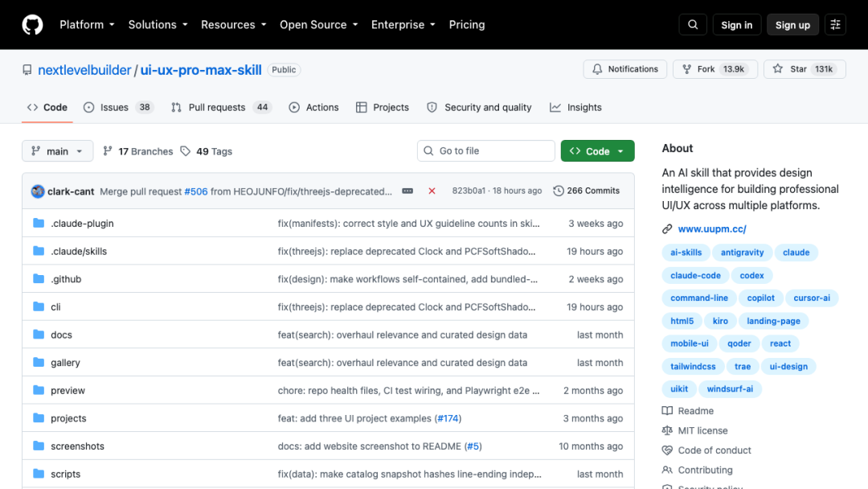
Task: View 49 Tags list
Action: [207, 151]
